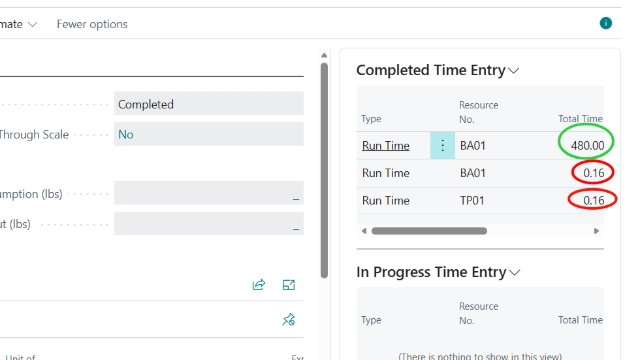This screenshot has width=640, height=360.
Task: Collapse the In Progress Time Entry chevron
Action: click(515, 273)
